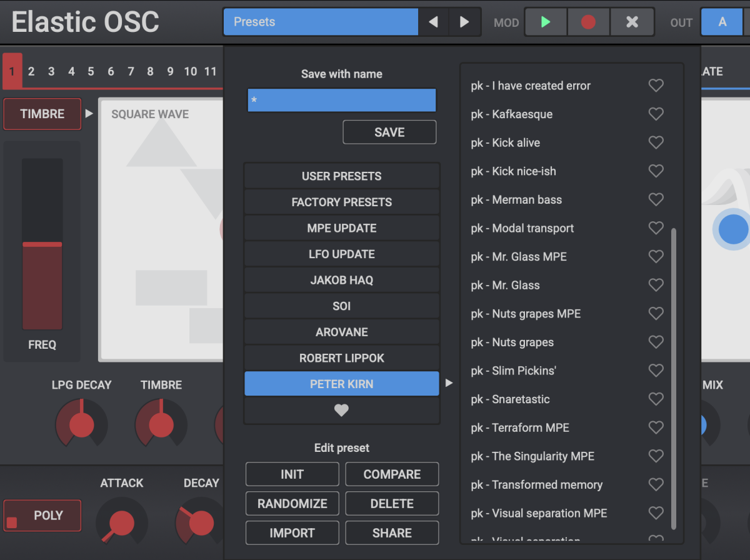Click the COMPARE button
This screenshot has height=560, width=750.
pos(392,474)
